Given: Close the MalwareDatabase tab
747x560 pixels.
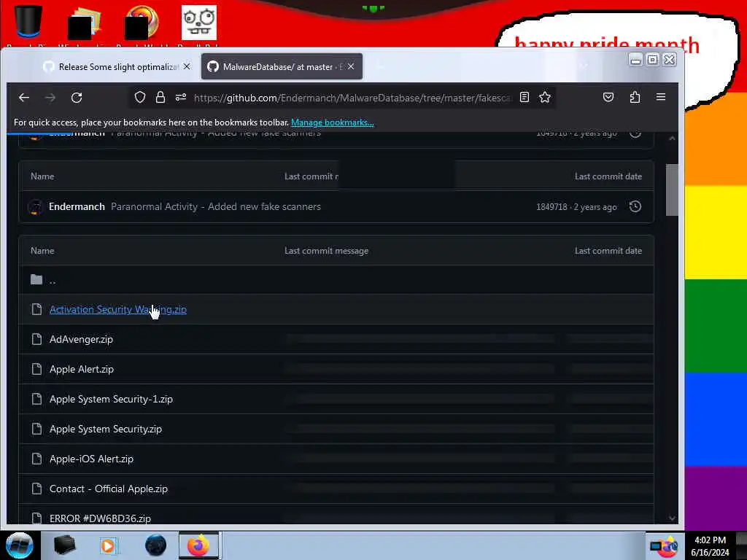Looking at the screenshot, I should 351,66.
